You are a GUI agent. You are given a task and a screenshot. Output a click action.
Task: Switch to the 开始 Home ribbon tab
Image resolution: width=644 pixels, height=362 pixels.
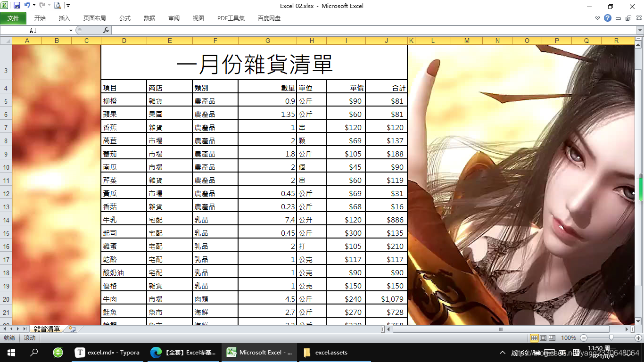40,18
